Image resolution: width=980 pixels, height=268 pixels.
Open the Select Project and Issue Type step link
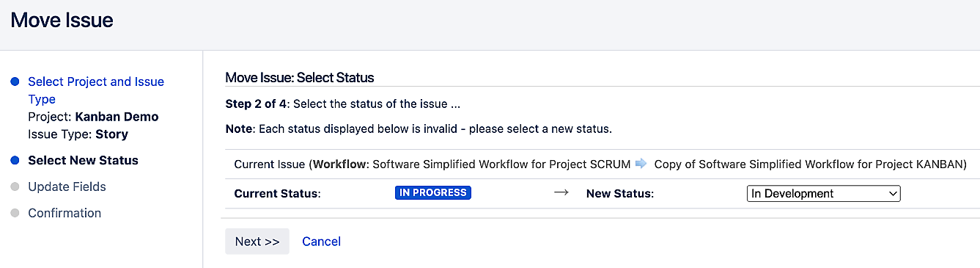click(96, 90)
